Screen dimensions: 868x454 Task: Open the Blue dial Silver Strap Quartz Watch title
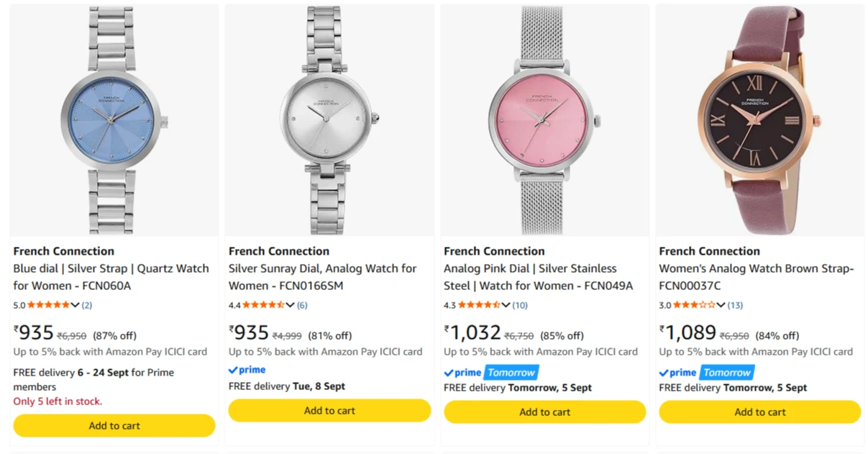point(111,277)
